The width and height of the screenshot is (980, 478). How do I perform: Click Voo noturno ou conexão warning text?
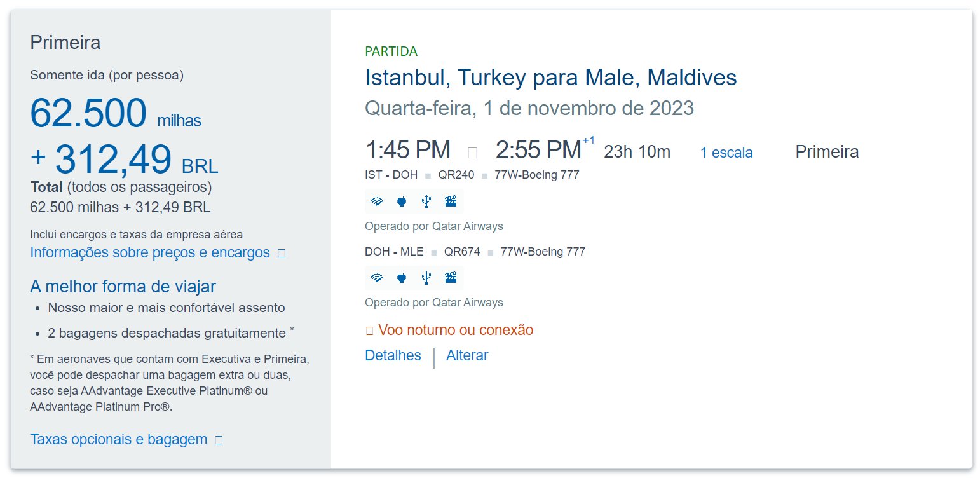[455, 331]
